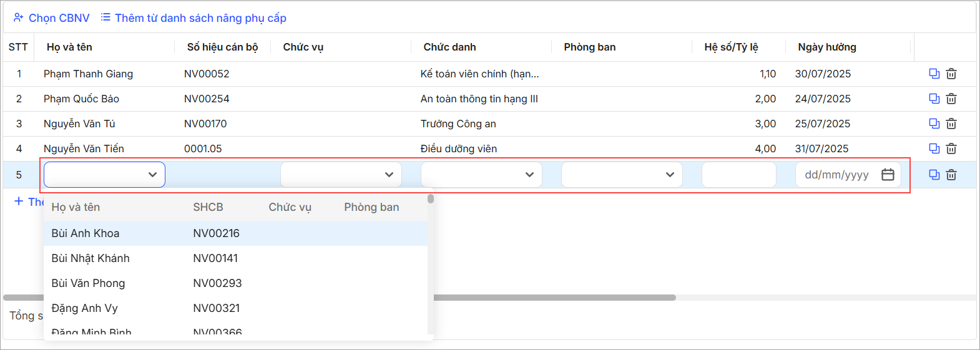Click the horizontal table scrollbar
The image size is (980, 350).
[x=554, y=298]
